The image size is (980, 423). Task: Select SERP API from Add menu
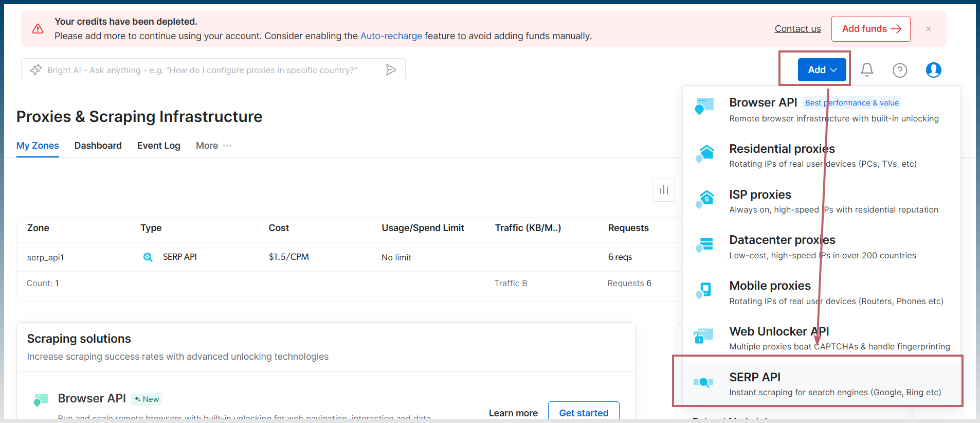(822, 384)
